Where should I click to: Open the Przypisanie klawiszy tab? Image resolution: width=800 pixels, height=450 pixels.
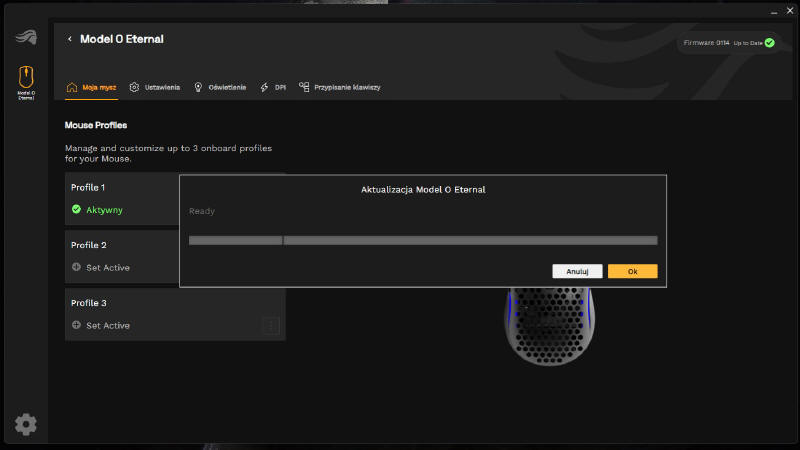[x=347, y=88]
